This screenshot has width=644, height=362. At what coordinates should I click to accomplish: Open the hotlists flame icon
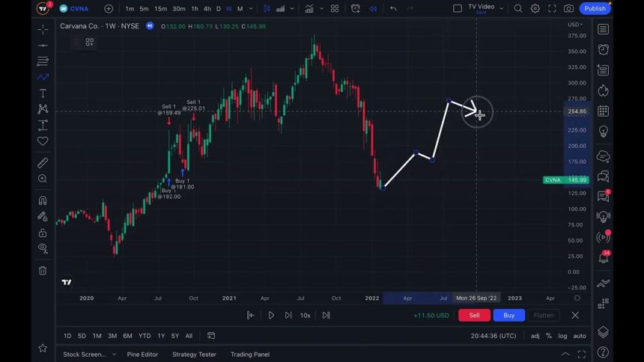(x=604, y=90)
